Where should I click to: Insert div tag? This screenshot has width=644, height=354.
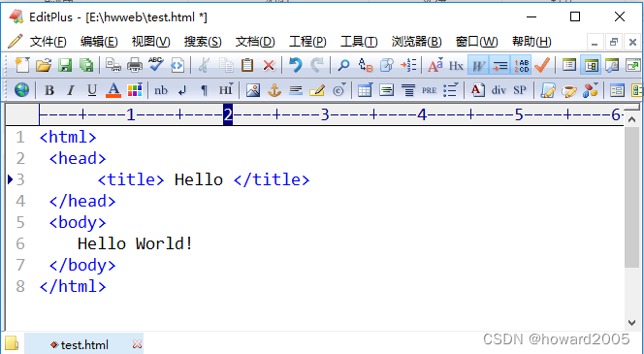pos(499,90)
